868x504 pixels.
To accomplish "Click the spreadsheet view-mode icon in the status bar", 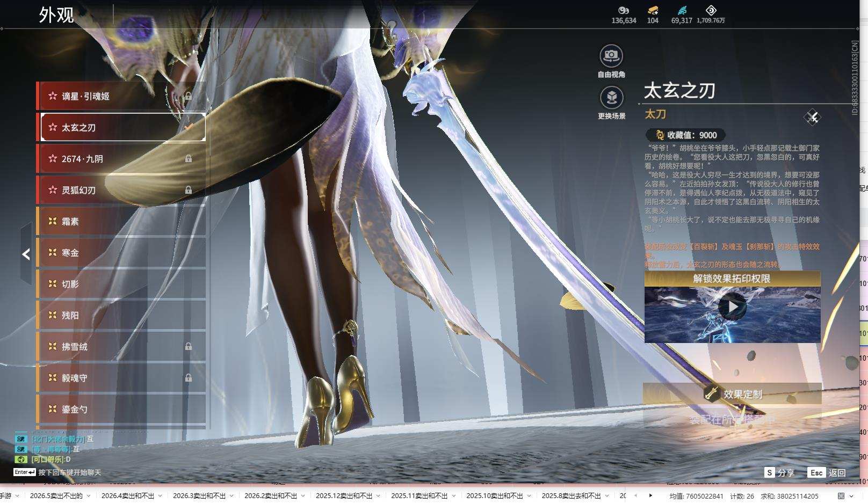I will pos(841,496).
